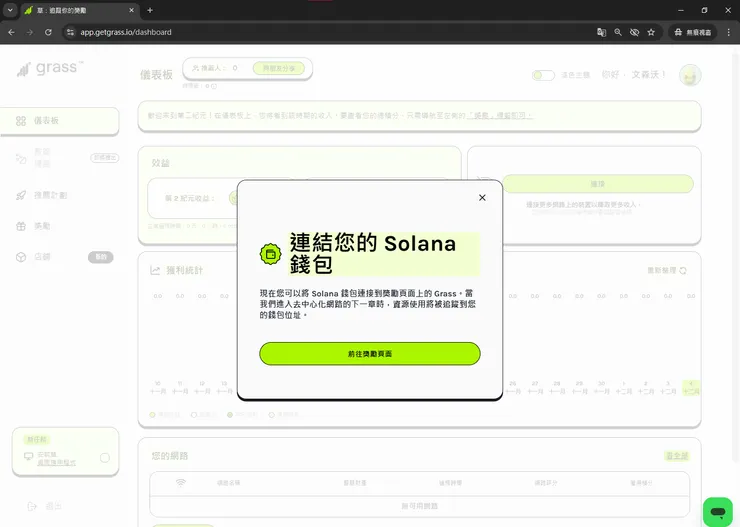Click the highlighted last date in chart axis
The height and width of the screenshot is (527, 740).
pos(691,387)
